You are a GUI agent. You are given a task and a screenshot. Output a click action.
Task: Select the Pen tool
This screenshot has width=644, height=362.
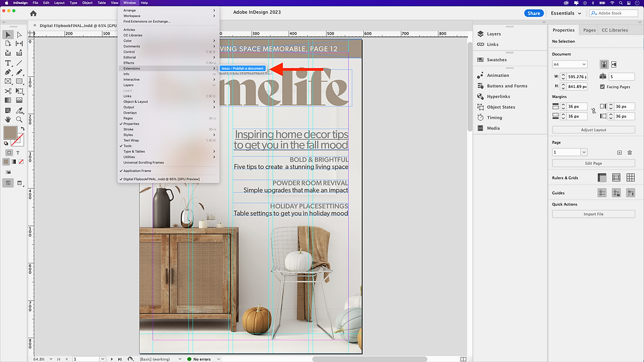(8, 72)
